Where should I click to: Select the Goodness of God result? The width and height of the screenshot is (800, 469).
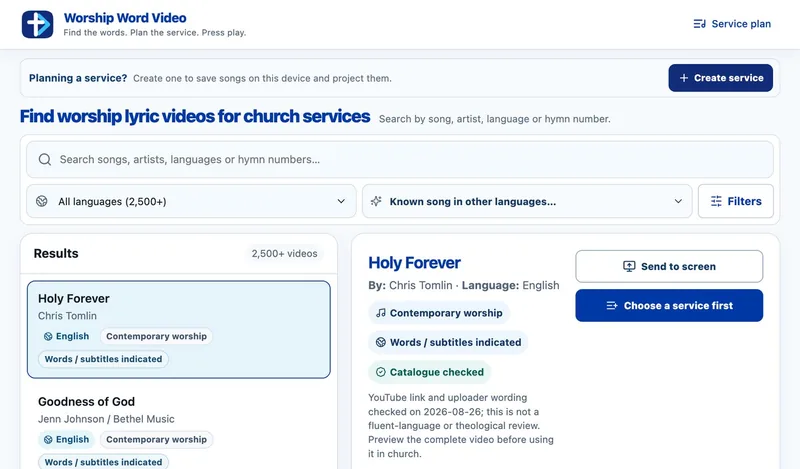(179, 431)
